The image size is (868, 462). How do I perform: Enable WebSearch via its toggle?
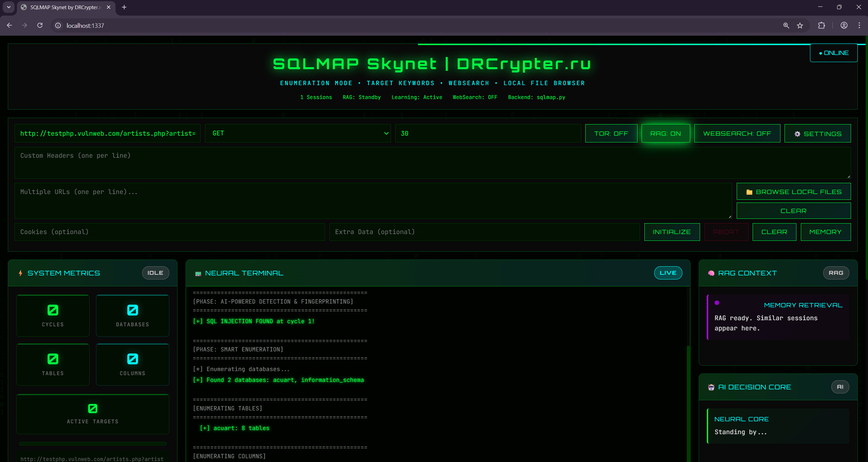click(737, 133)
